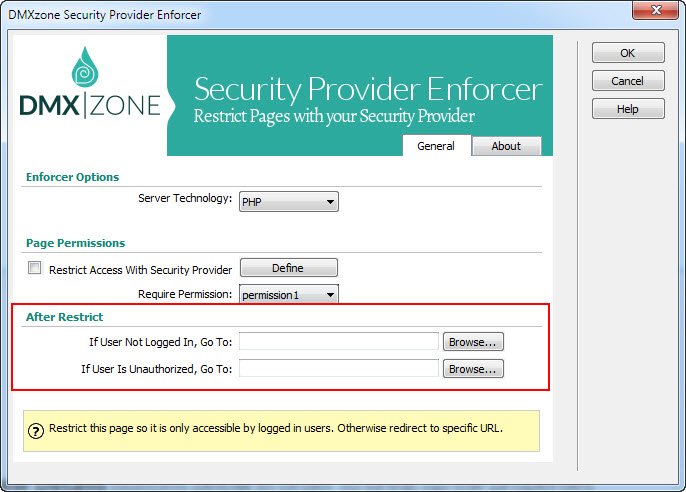Click the Cancel button
The image size is (686, 492).
[628, 81]
